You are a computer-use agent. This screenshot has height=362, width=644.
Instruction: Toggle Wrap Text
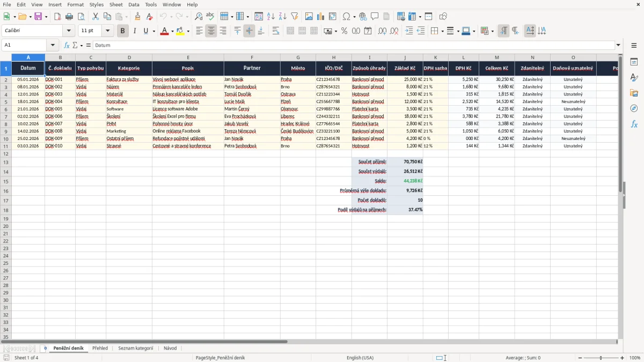point(275,31)
